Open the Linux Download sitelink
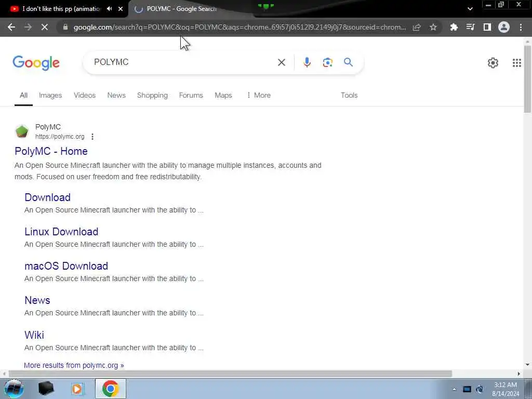This screenshot has width=532, height=399. (x=61, y=232)
